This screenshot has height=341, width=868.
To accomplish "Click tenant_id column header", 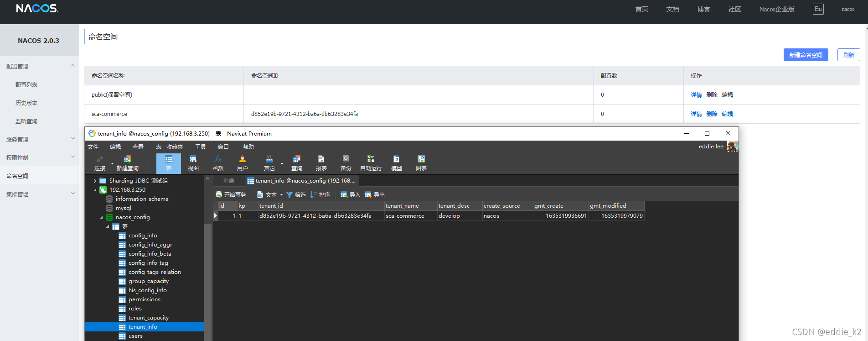I will coord(321,206).
